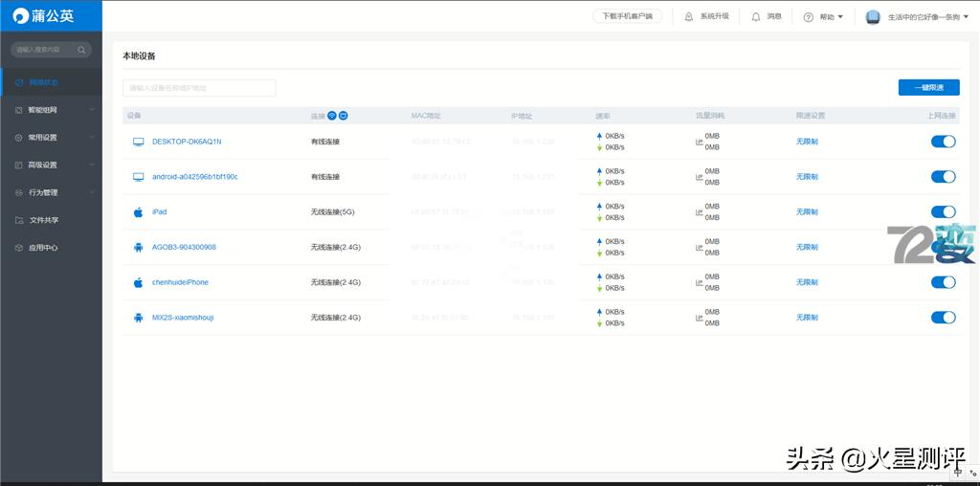Click the wireless filter icon beside 连接
980x486 pixels.
pyautogui.click(x=332, y=116)
